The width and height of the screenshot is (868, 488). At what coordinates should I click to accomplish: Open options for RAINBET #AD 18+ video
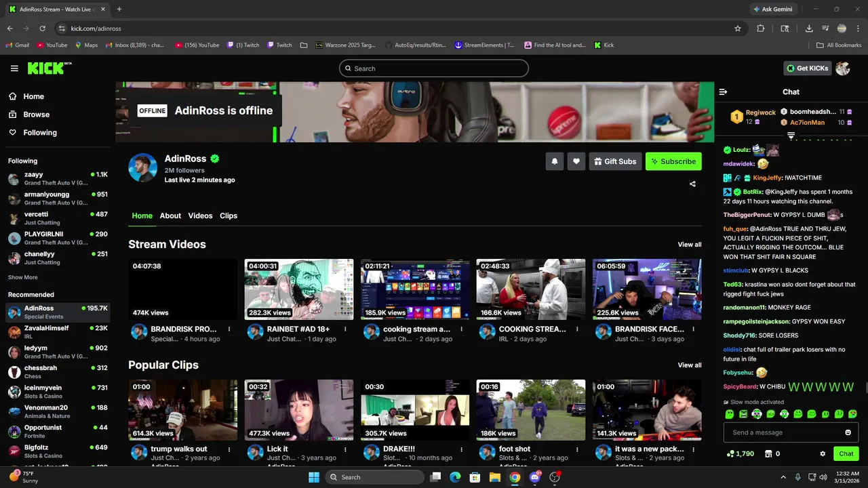345,329
